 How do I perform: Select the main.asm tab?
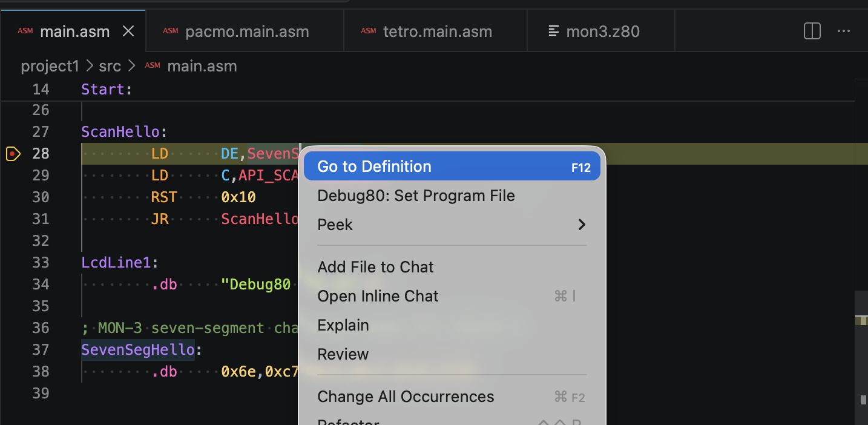(74, 31)
